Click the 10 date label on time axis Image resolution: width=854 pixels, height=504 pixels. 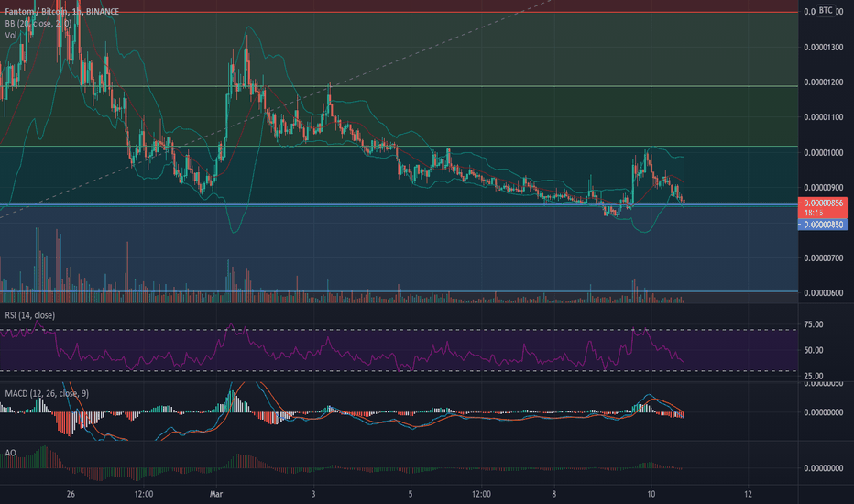click(651, 494)
